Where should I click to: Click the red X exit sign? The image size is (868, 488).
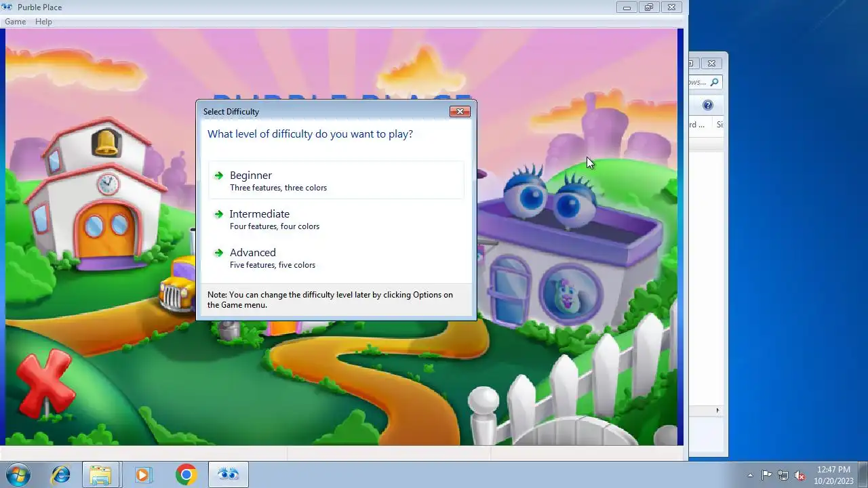[x=45, y=383]
